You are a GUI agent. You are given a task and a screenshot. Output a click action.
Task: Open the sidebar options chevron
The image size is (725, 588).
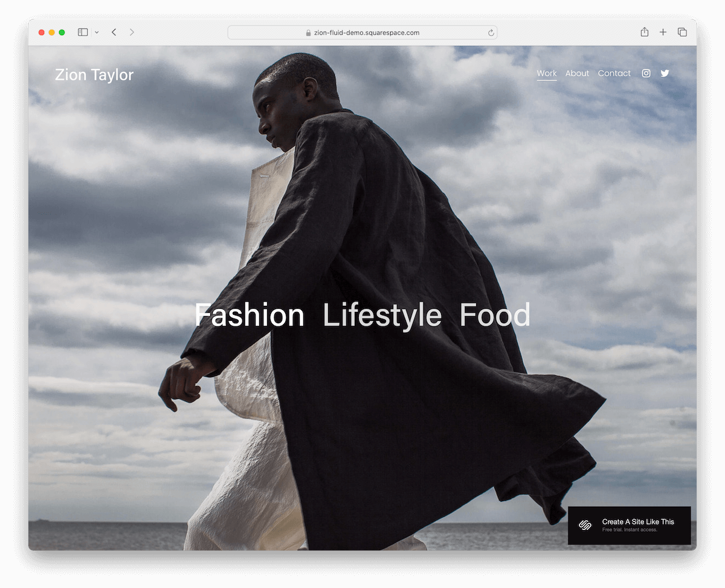tap(97, 32)
